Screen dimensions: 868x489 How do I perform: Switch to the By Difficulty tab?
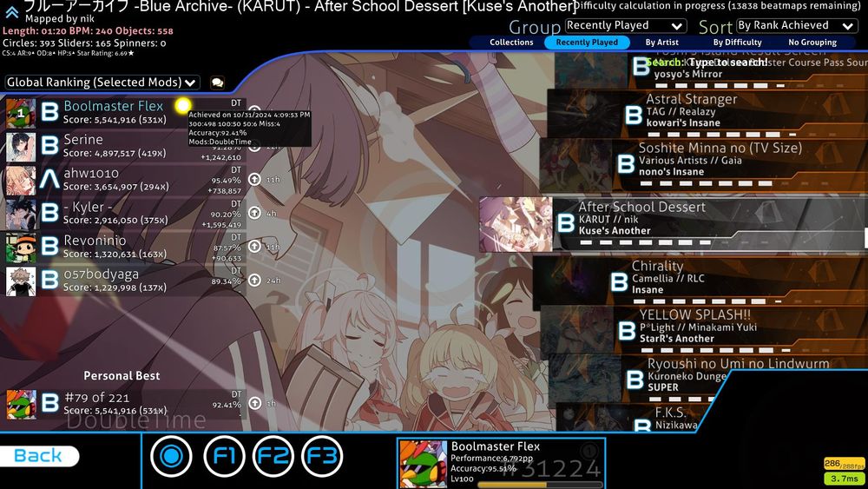pyautogui.click(x=737, y=42)
